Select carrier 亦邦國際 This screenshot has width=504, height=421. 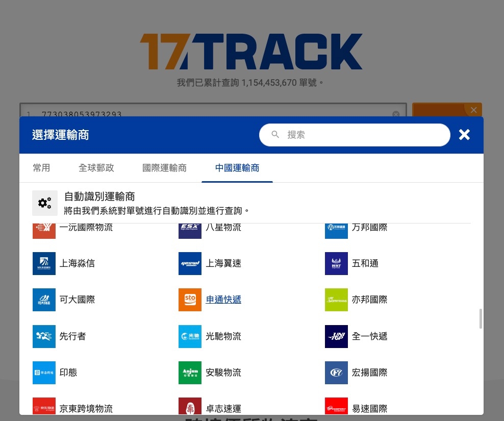pyautogui.click(x=370, y=300)
